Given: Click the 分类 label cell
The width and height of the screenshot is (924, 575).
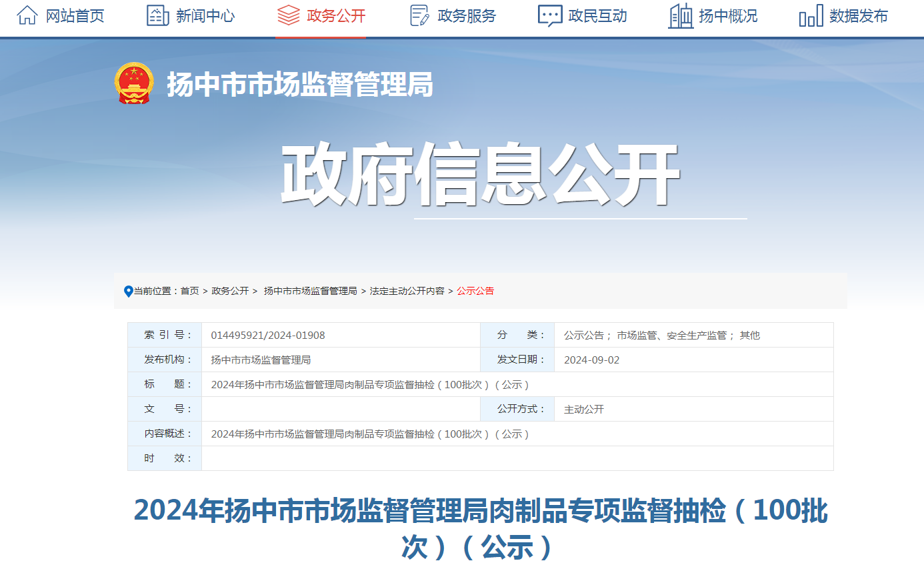Looking at the screenshot, I should click(x=517, y=335).
